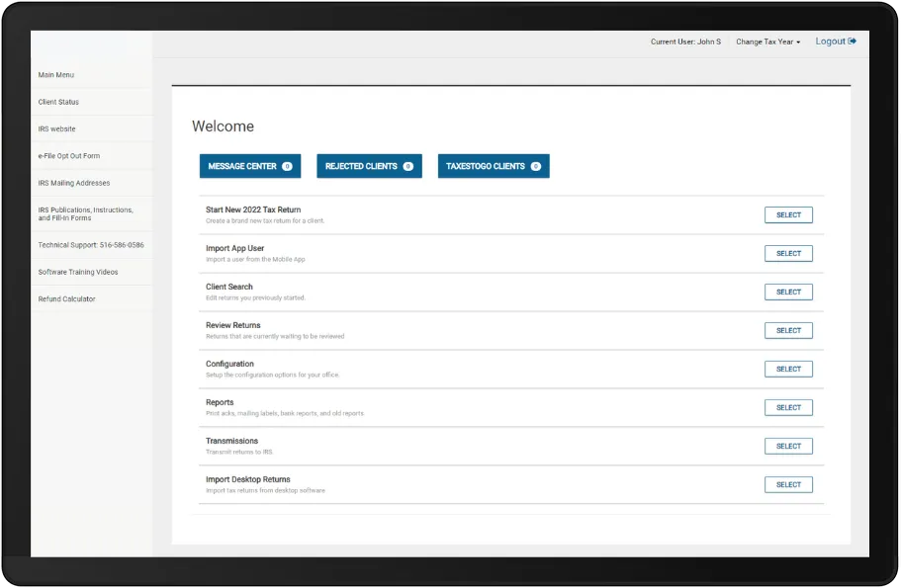
Task: Open the Change Tax Year dropdown
Action: [x=766, y=41]
